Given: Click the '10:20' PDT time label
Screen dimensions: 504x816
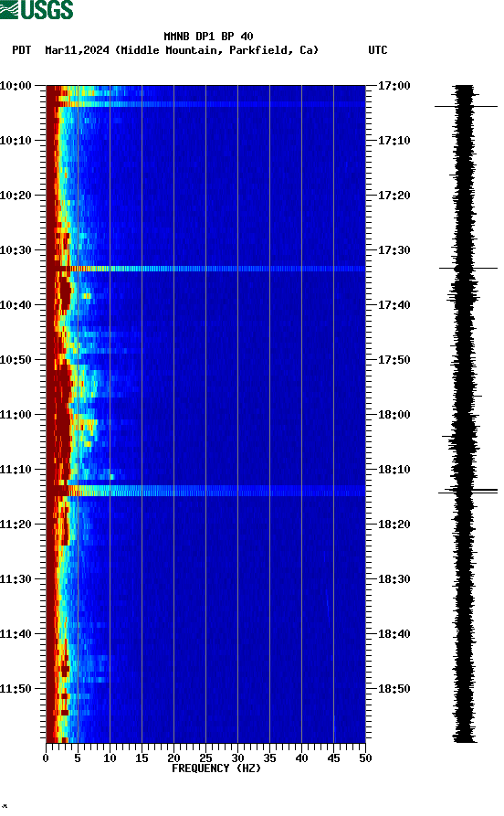Looking at the screenshot, I should click(16, 196).
